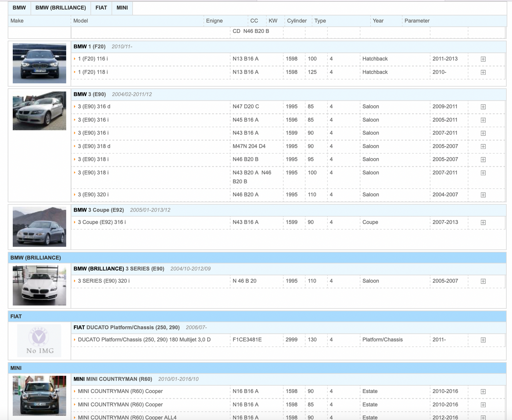Click engine code N 46 B 20
This screenshot has height=420, width=512.
[244, 281]
